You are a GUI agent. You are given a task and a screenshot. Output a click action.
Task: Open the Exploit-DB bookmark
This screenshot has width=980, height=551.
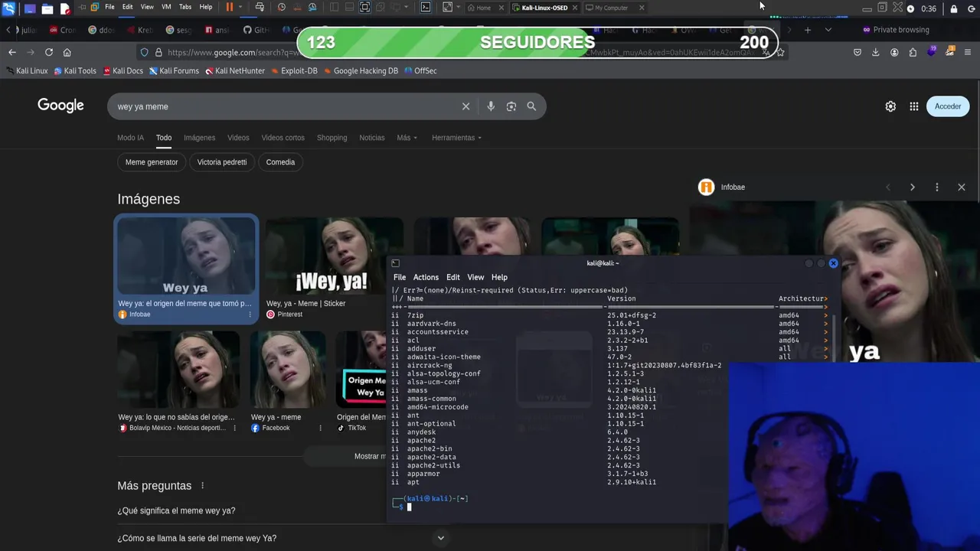click(293, 70)
